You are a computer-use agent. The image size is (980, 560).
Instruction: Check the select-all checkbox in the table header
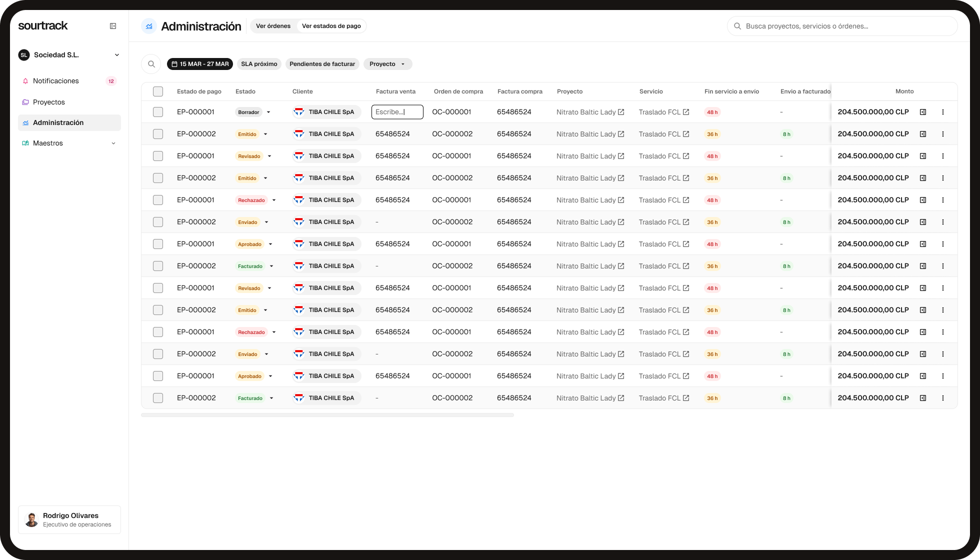[x=158, y=91]
